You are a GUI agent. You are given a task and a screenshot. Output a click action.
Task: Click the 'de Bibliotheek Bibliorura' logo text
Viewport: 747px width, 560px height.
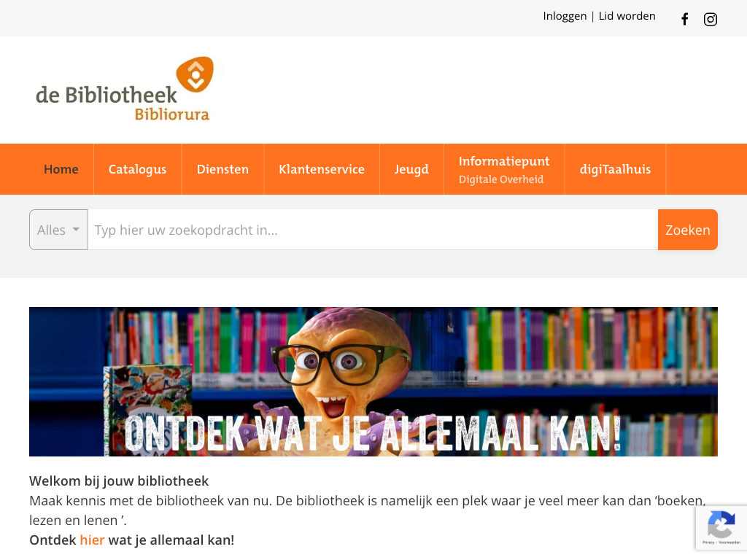[123, 102]
